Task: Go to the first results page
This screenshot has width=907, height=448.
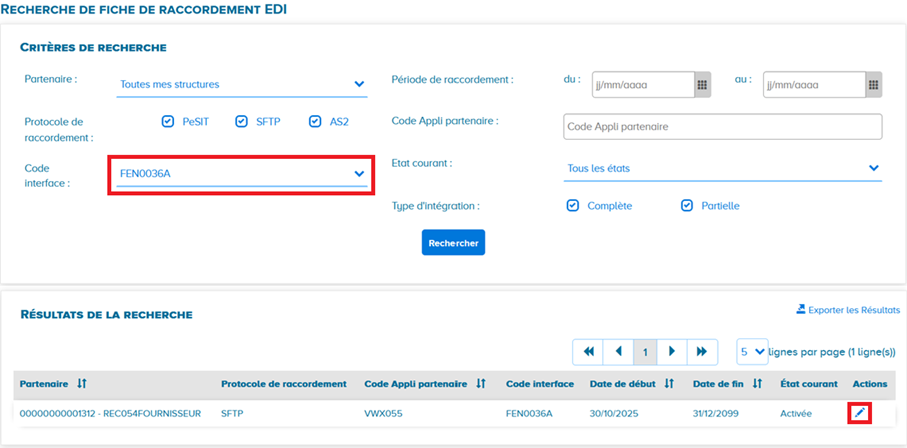Action: pos(588,352)
